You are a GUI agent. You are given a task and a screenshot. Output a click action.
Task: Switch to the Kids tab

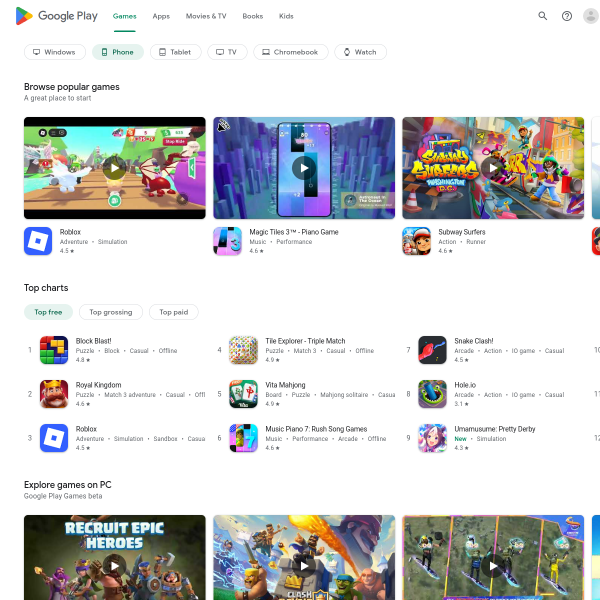(286, 16)
